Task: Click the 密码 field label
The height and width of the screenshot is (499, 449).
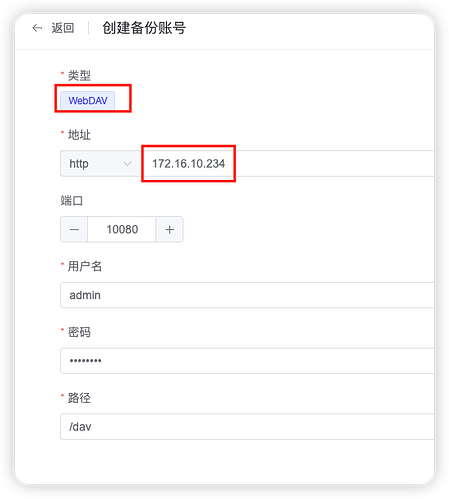Action: [79, 332]
